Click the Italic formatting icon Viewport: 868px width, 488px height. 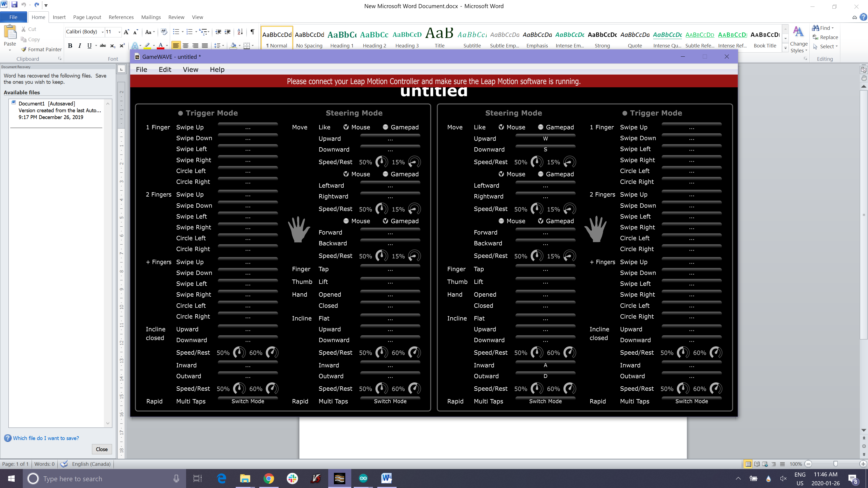tap(79, 46)
